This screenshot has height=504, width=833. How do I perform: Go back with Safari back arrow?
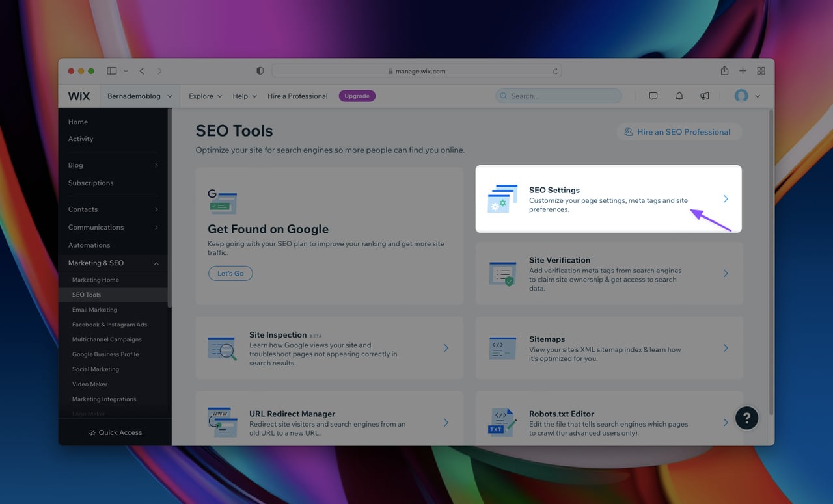(x=142, y=71)
